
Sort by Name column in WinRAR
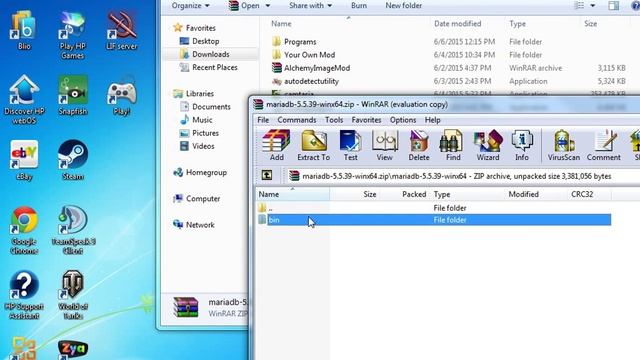tap(293, 194)
